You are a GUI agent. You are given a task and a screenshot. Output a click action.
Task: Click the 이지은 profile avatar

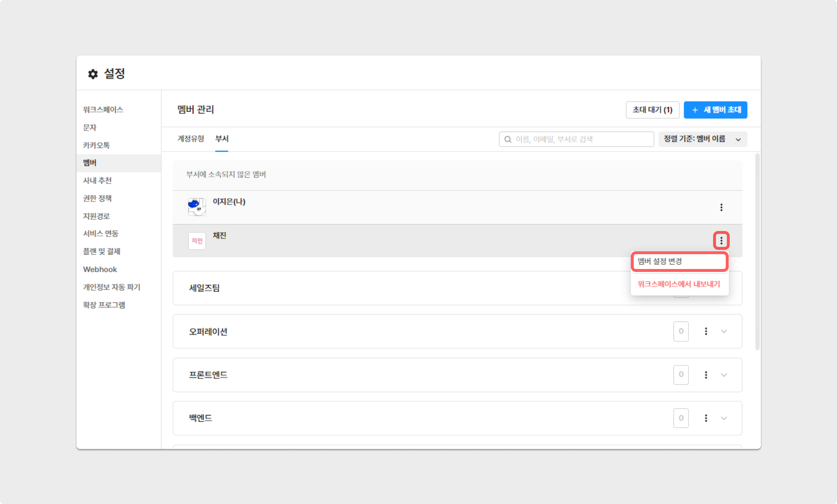197,207
